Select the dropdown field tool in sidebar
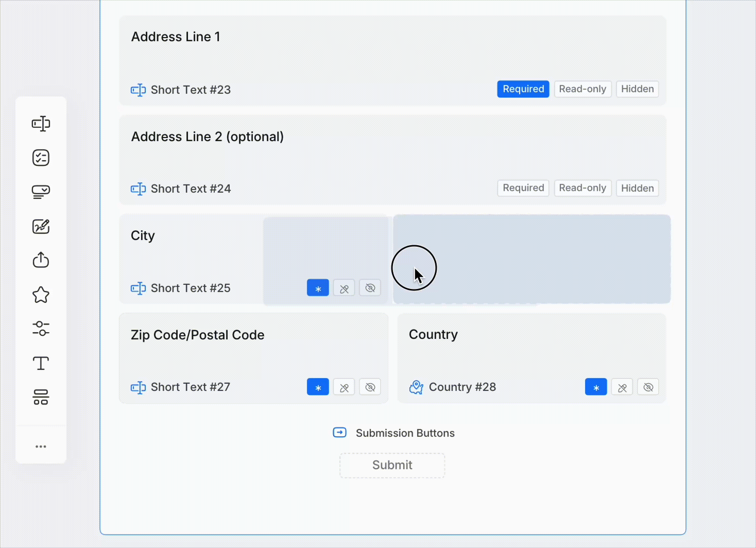 click(41, 192)
